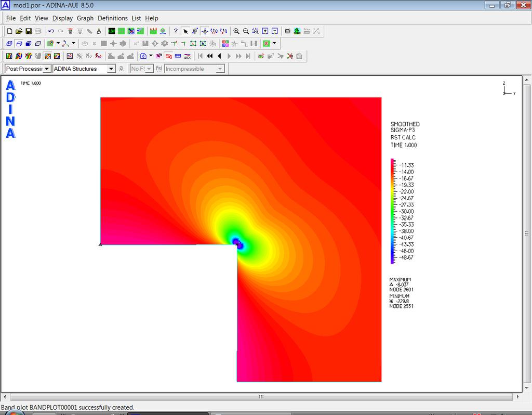The width and height of the screenshot is (532, 415).
Task: Open the Edit menu
Action: [x=25, y=18]
